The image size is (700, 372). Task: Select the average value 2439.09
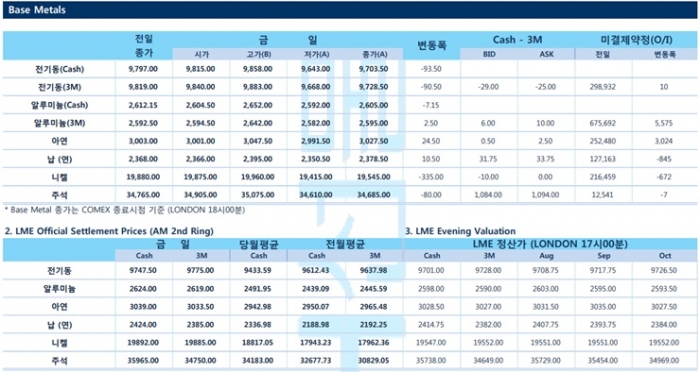pos(316,289)
